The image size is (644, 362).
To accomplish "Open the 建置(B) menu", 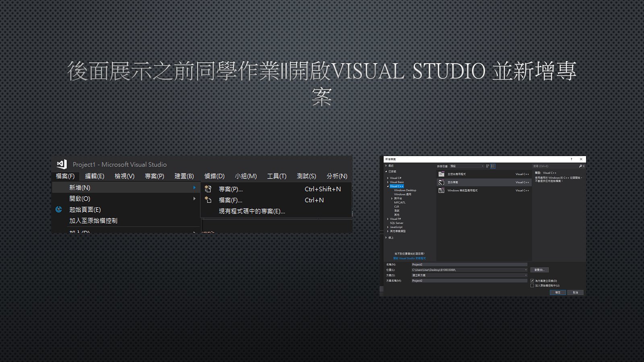I will 184,176.
